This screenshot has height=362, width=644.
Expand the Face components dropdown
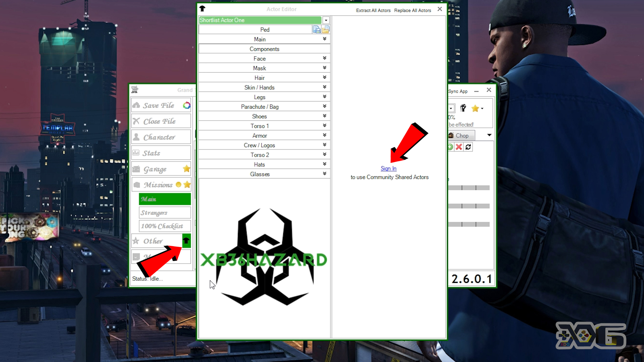click(x=324, y=58)
